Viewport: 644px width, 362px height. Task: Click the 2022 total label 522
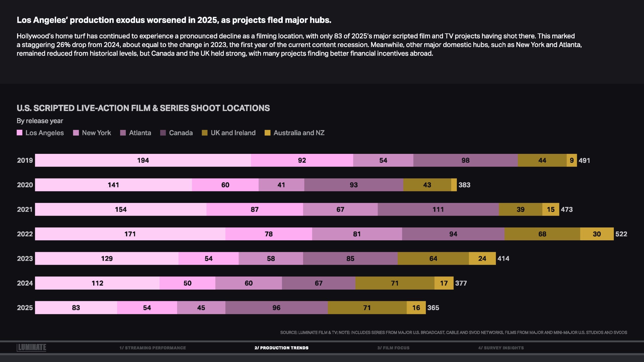tap(621, 234)
